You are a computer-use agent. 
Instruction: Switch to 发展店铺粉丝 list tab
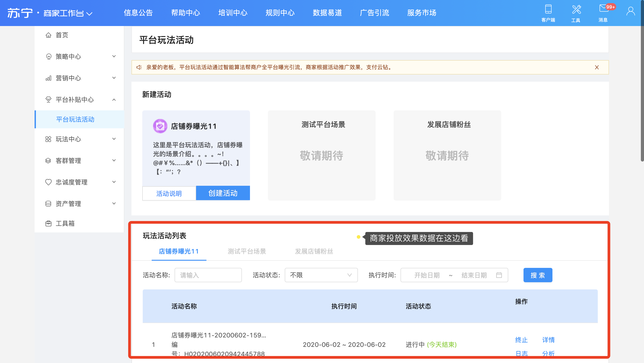314,251
